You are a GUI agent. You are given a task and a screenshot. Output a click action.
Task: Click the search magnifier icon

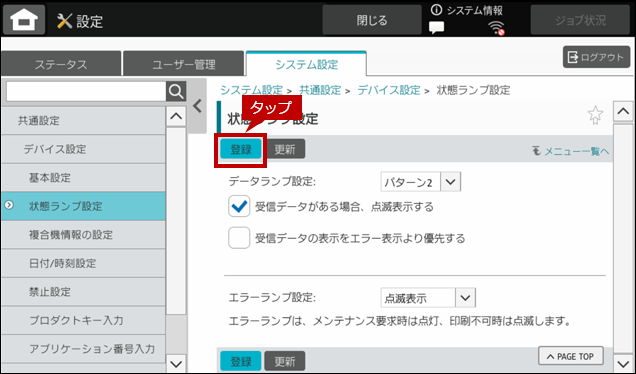click(x=176, y=92)
